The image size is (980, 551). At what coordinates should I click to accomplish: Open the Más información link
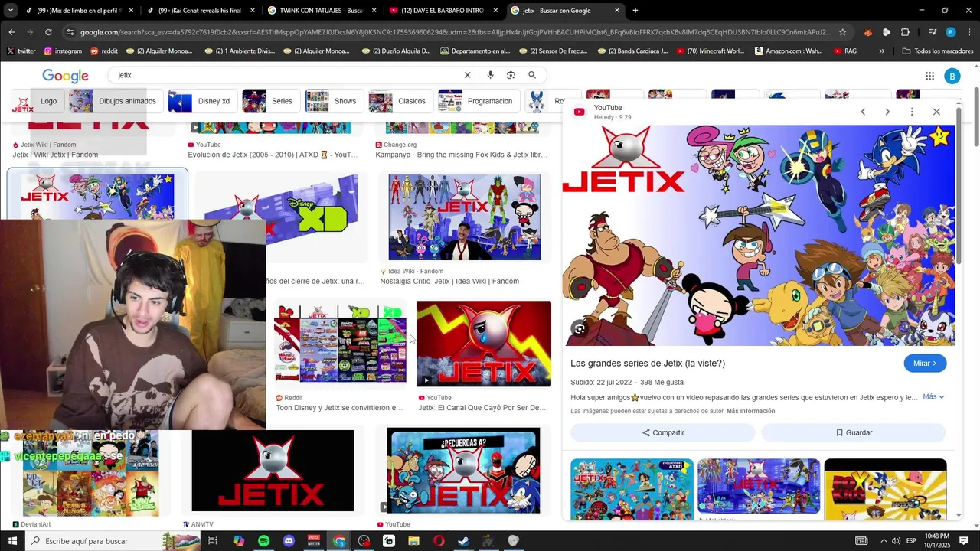750,412
